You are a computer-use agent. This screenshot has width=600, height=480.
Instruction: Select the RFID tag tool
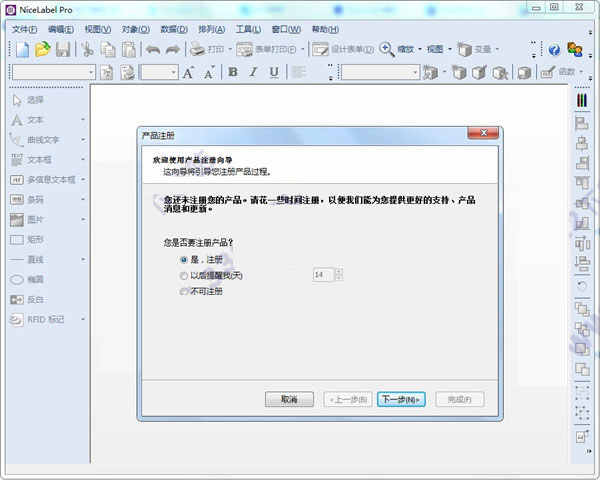37,319
